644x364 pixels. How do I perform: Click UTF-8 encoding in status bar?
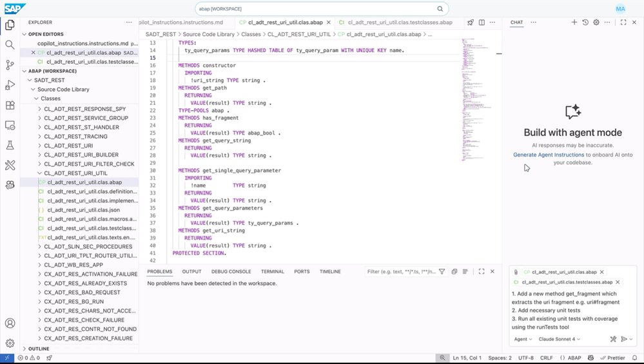(526, 358)
